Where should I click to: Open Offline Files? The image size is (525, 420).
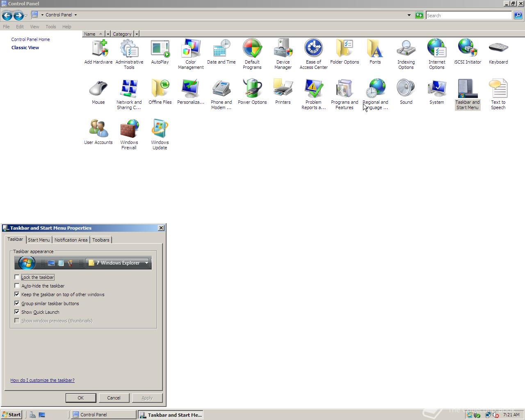(x=160, y=92)
